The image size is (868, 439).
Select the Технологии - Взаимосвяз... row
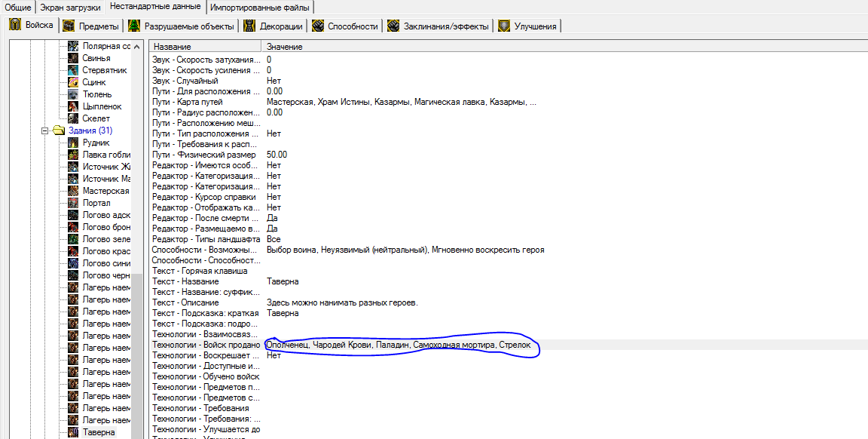[x=509, y=334]
